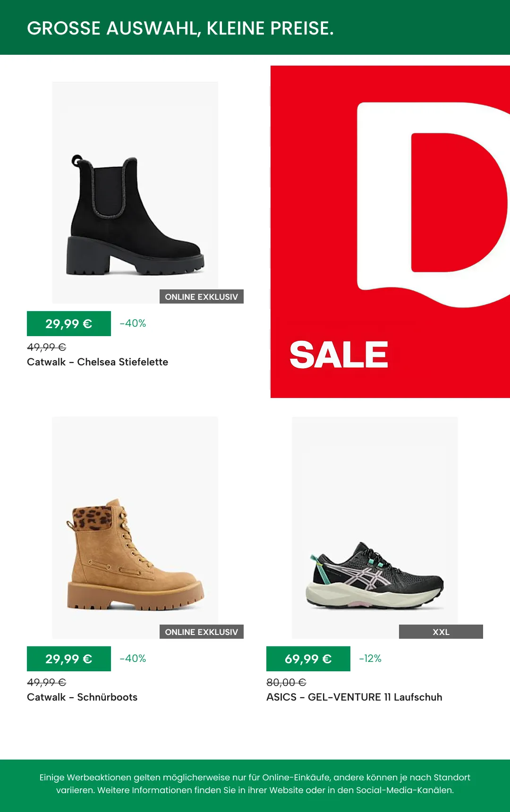Click ONLINE EXKLUSIV badge on Schnürboots
Screen dimensions: 510x812
coord(202,632)
